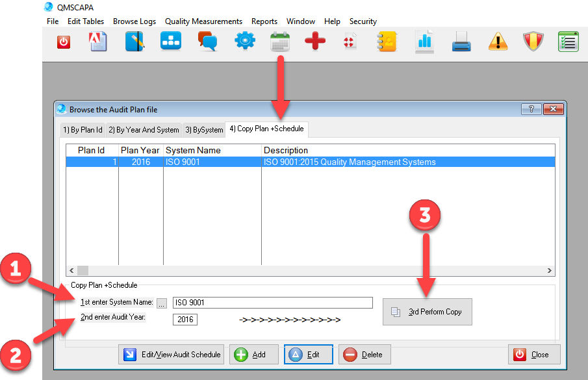Click the Edit/View Audit Schedule button
The width and height of the screenshot is (588, 380).
(172, 355)
